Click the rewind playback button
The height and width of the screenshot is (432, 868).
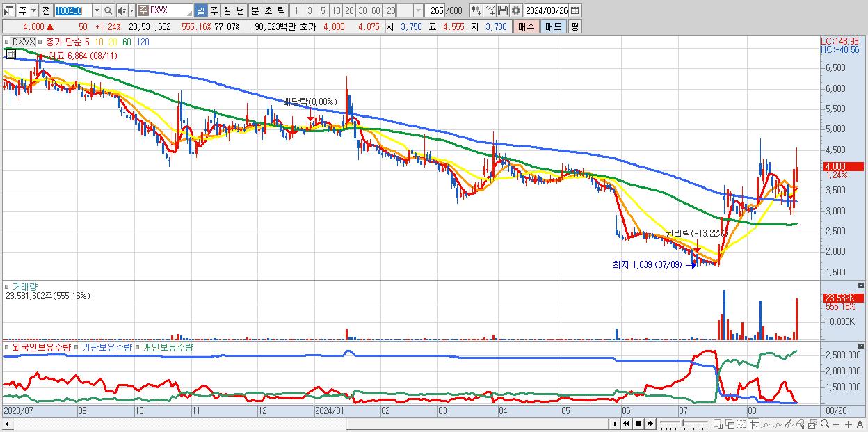(626, 424)
